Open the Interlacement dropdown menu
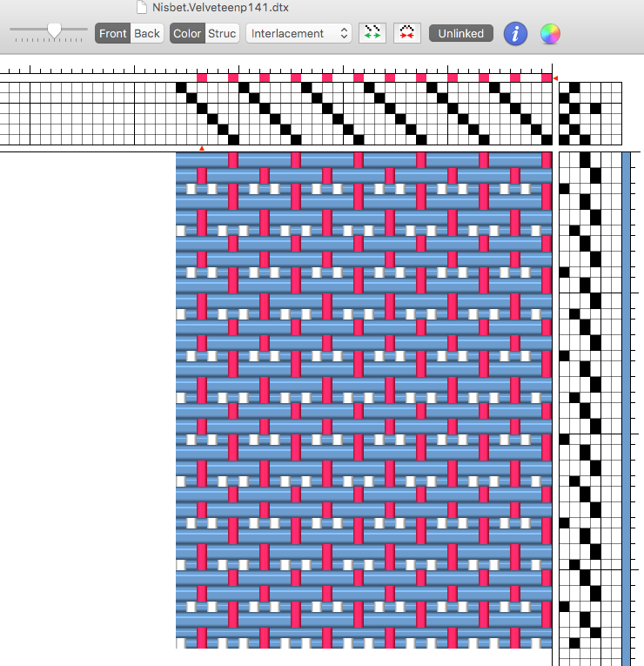644x666 pixels. pyautogui.click(x=299, y=33)
